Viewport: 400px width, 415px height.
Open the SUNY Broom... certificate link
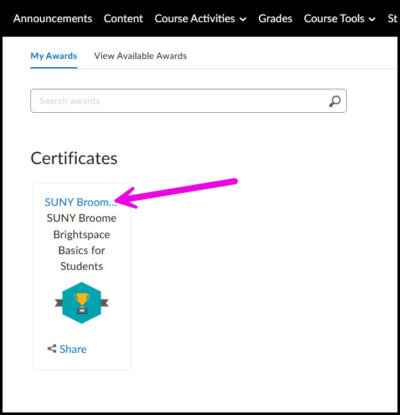tap(81, 202)
